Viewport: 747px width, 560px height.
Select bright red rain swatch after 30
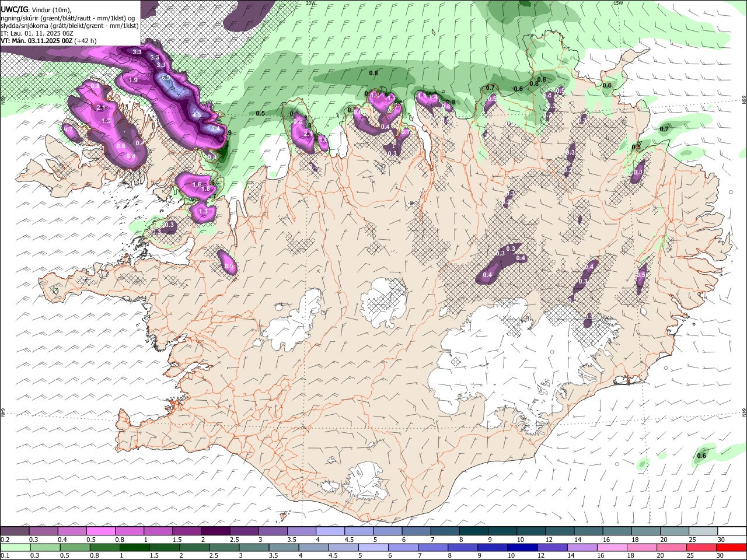pos(731,547)
